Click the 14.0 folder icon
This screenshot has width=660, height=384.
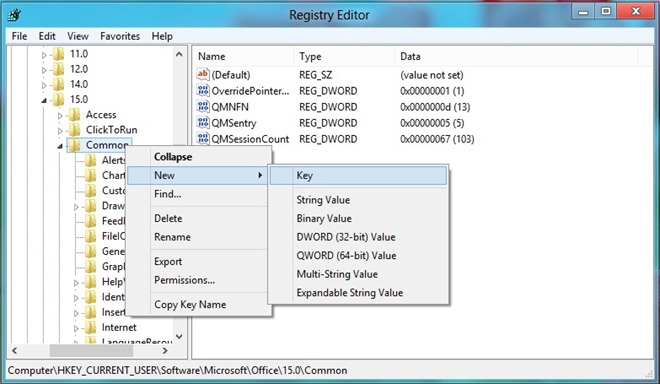tap(59, 84)
